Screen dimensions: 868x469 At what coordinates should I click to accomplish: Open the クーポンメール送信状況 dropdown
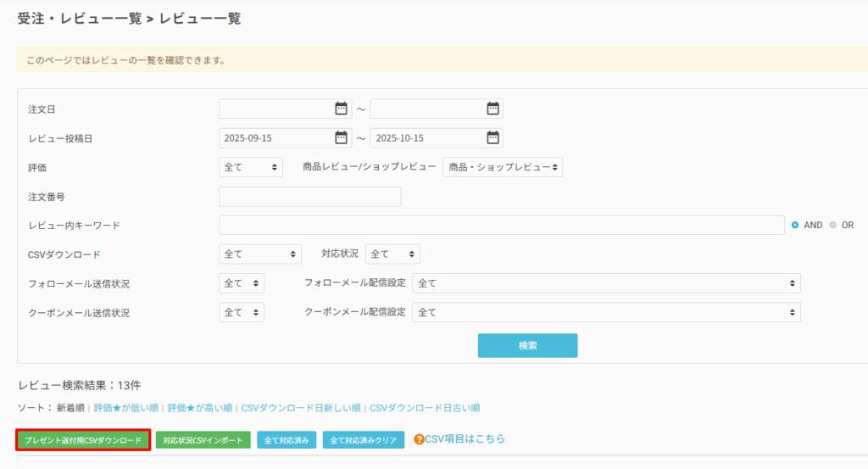coord(242,312)
